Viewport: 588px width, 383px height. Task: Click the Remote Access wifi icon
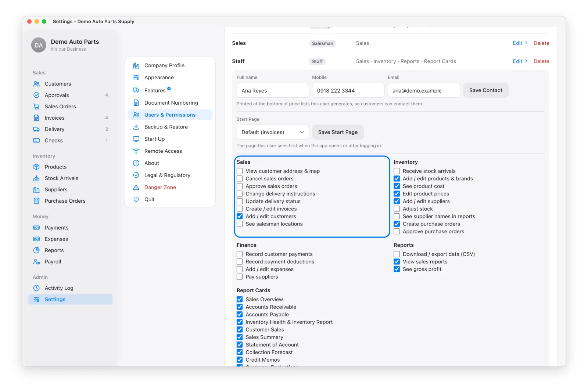pos(136,151)
